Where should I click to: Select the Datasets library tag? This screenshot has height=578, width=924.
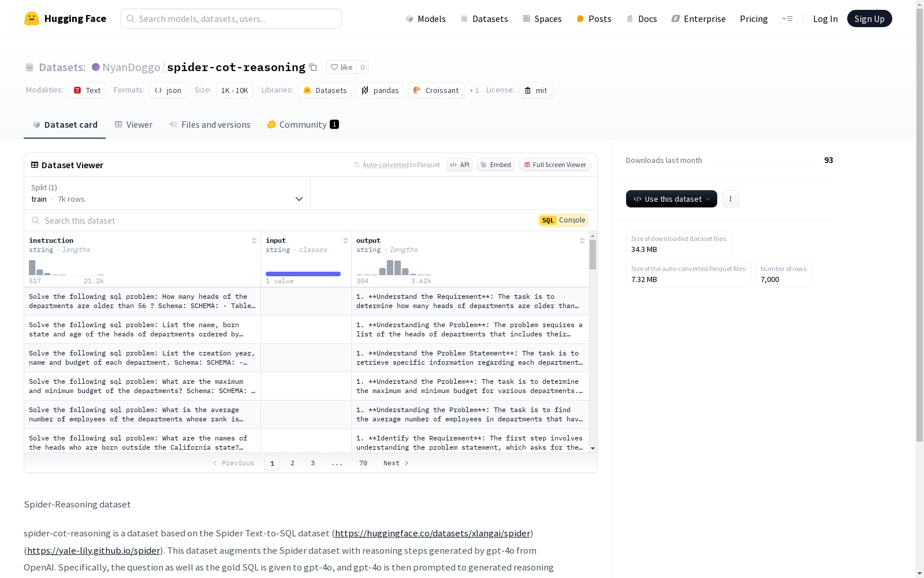325,90
